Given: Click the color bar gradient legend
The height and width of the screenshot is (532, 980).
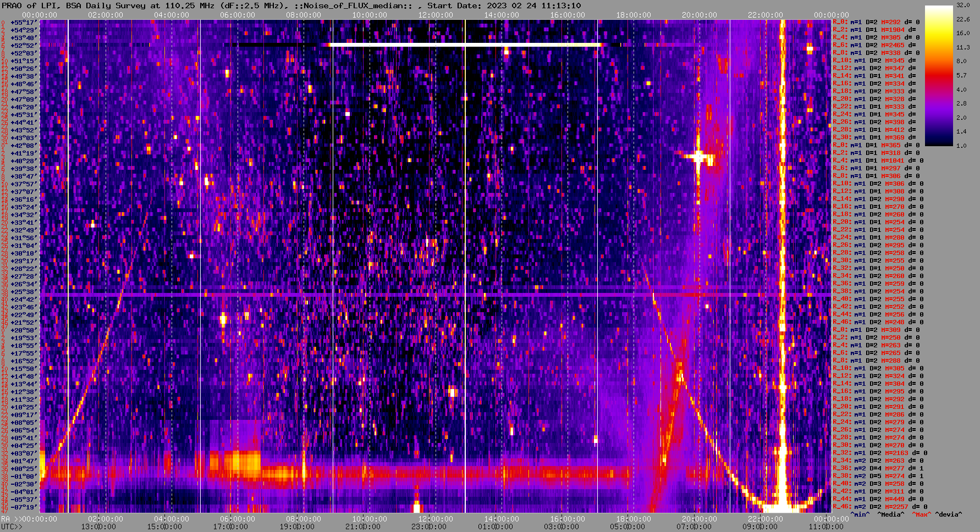Looking at the screenshot, I should 939,76.
